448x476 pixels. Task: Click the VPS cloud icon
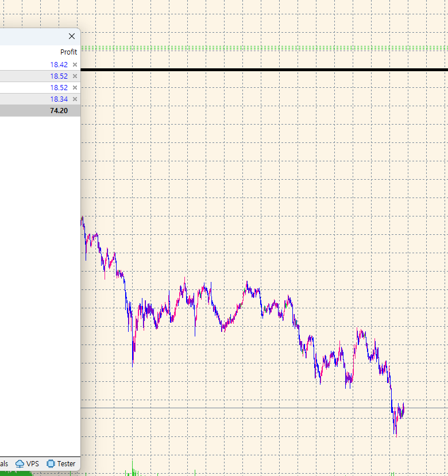(20, 463)
